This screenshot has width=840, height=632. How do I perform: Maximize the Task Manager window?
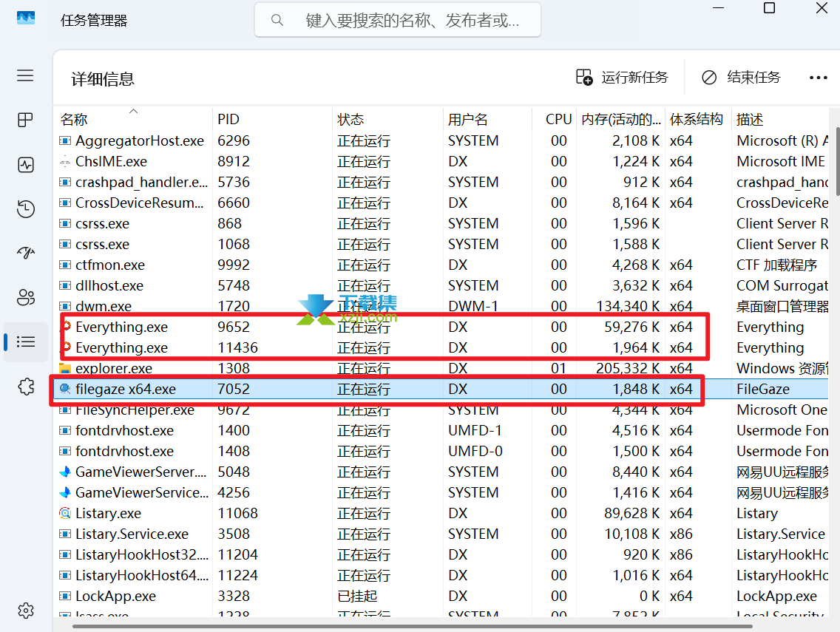coord(769,7)
